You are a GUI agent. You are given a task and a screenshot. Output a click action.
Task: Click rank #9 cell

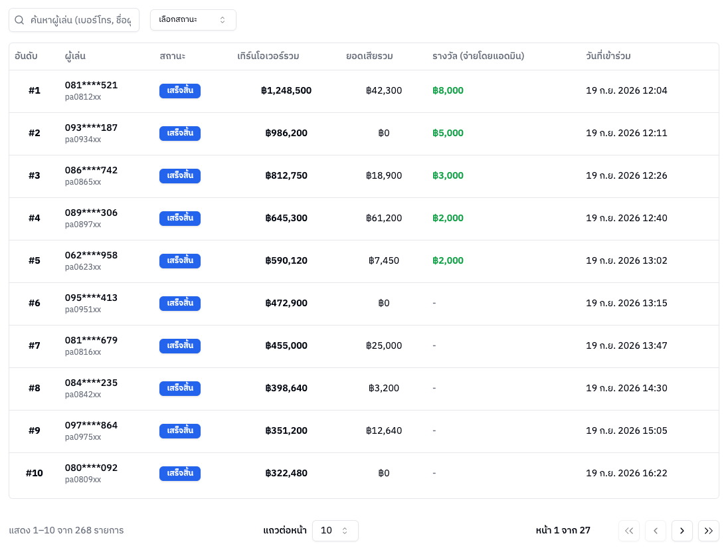pyautogui.click(x=35, y=430)
